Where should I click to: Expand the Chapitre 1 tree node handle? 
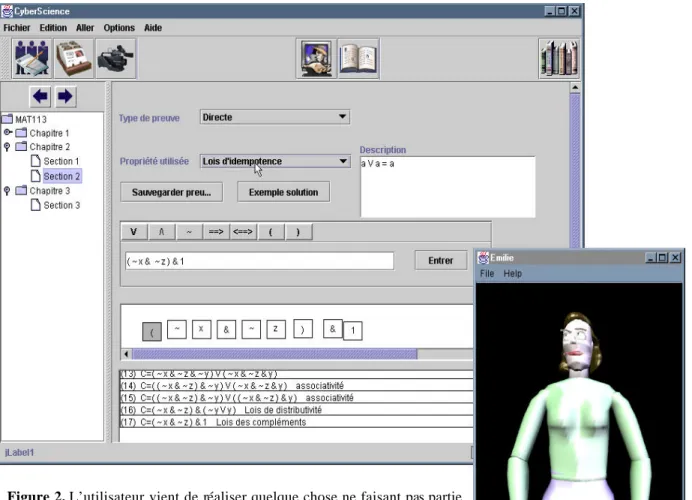coord(8,132)
